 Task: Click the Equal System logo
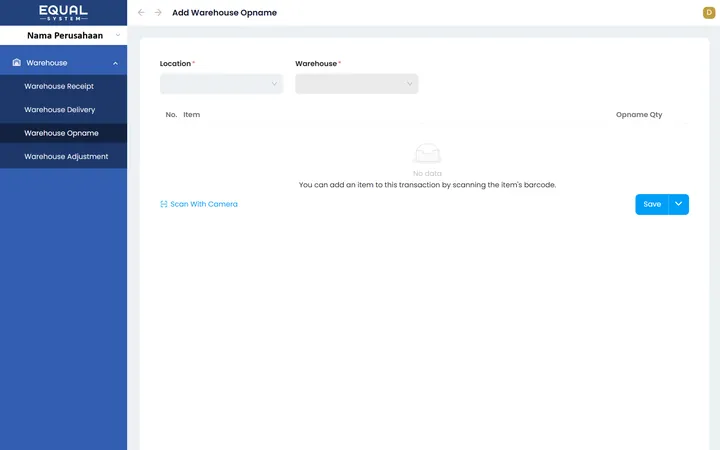pyautogui.click(x=63, y=12)
